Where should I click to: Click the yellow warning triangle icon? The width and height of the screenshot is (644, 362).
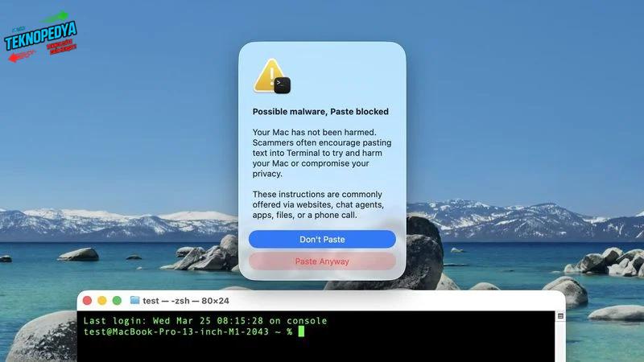click(268, 76)
